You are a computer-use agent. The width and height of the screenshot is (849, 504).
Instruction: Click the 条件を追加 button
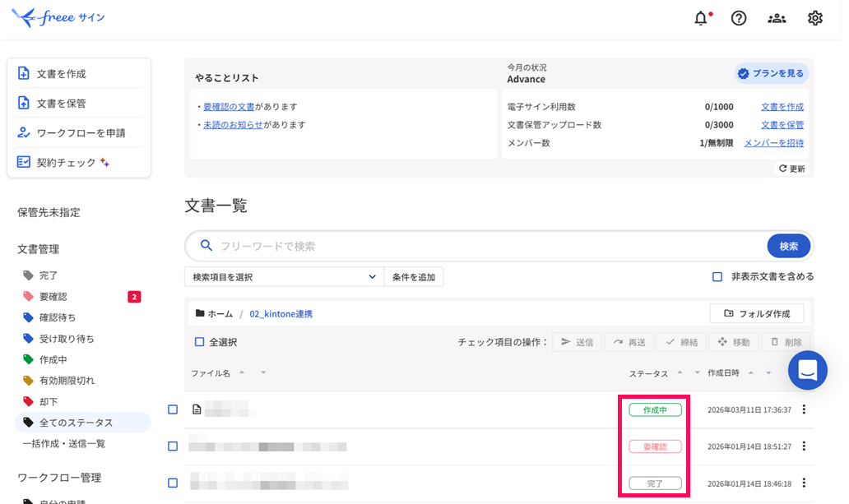pyautogui.click(x=414, y=276)
